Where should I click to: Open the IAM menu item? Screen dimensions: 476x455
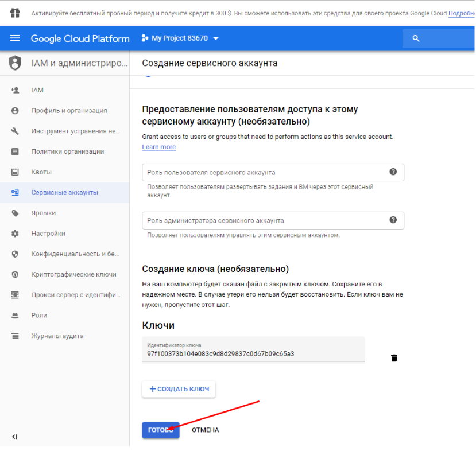37,90
